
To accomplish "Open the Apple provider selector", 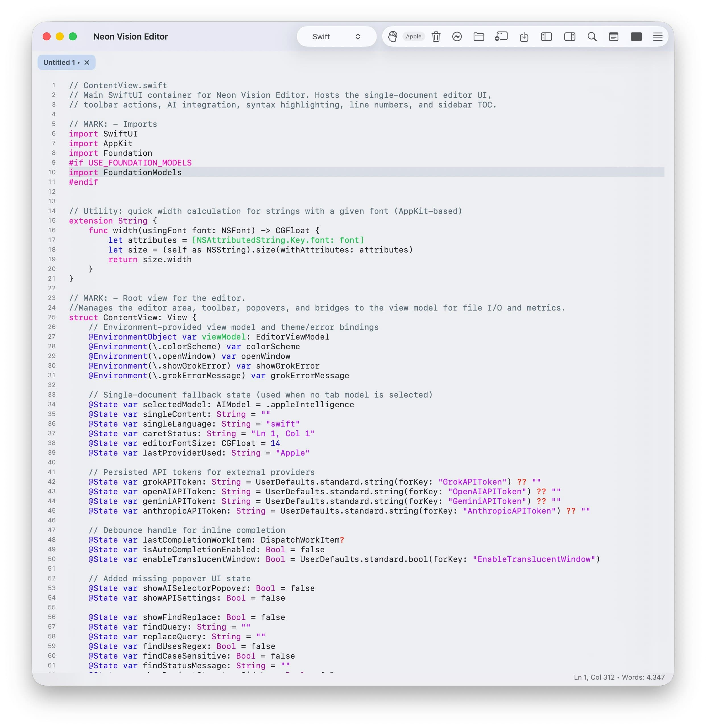I will (414, 36).
